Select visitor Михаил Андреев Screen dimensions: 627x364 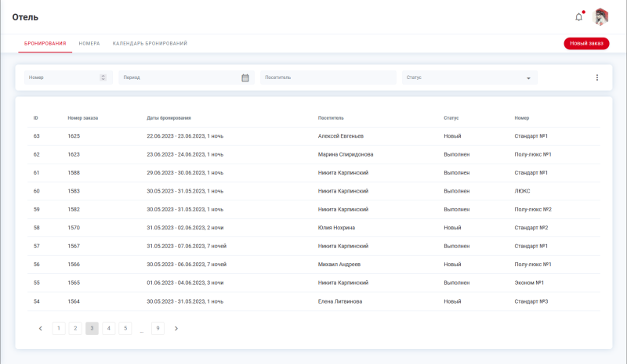[x=339, y=265]
